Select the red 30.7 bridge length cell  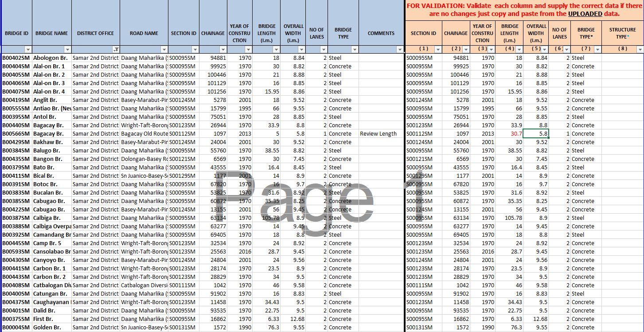(x=509, y=134)
